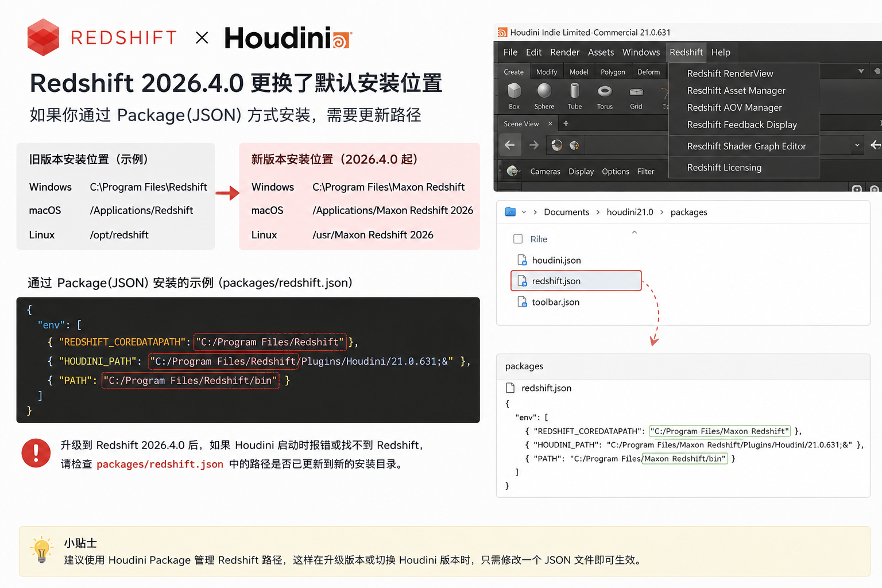
Task: Choose the Tube shelf tool
Action: coord(575,95)
